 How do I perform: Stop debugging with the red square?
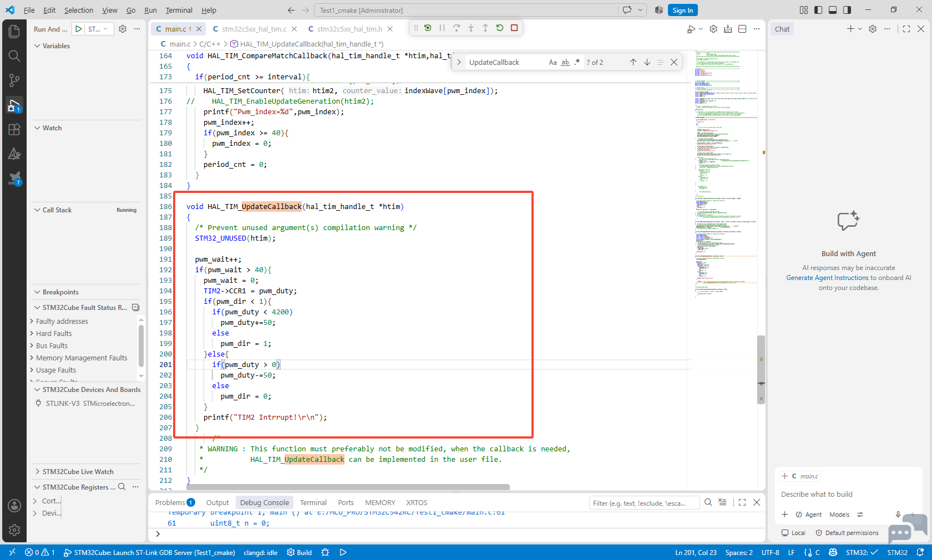point(514,28)
